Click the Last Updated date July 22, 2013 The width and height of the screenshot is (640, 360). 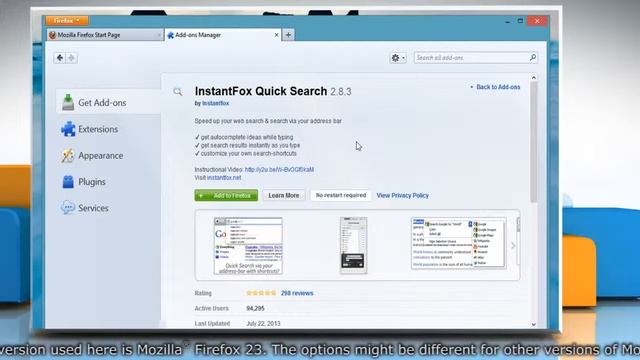point(263,323)
